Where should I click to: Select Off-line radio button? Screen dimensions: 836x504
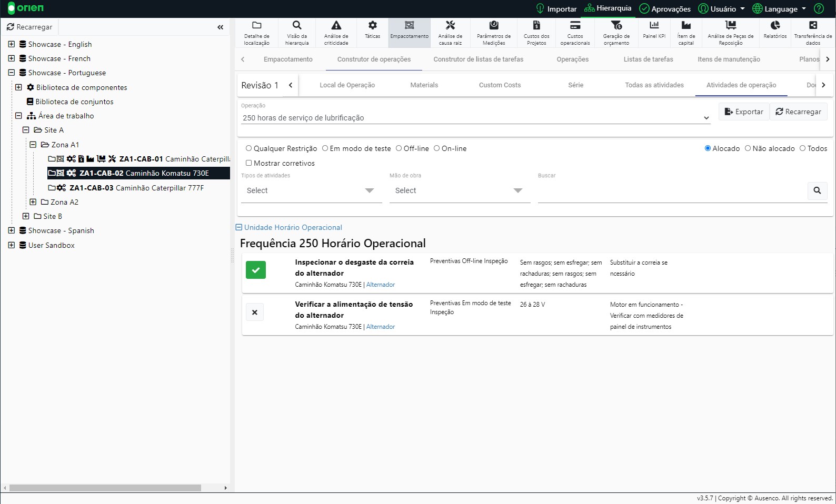point(399,148)
